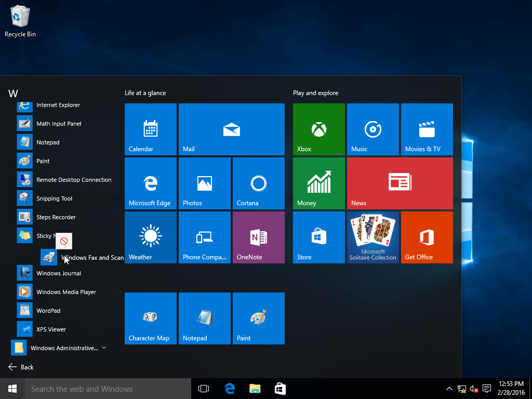Open the Character Map tile
The width and height of the screenshot is (532, 399).
coord(150,318)
